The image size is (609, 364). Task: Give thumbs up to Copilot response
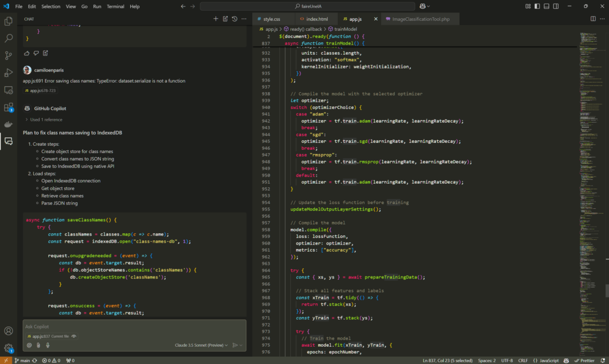27,53
